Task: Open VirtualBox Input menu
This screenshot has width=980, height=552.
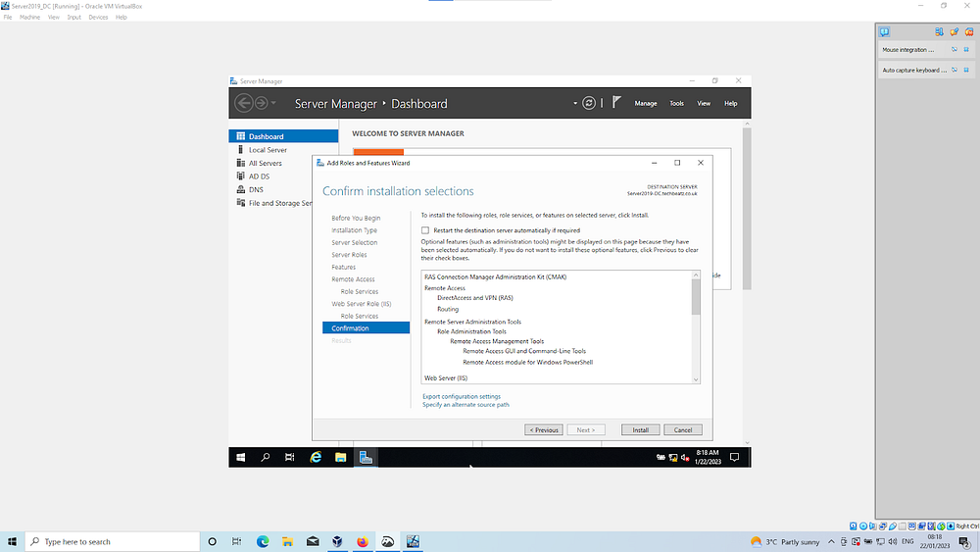Action: coord(73,17)
